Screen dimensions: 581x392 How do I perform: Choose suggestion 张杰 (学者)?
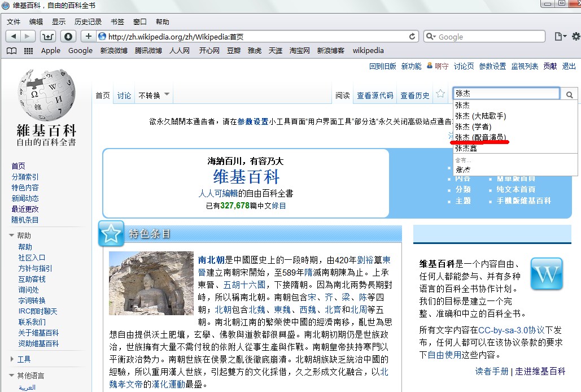tap(473, 127)
